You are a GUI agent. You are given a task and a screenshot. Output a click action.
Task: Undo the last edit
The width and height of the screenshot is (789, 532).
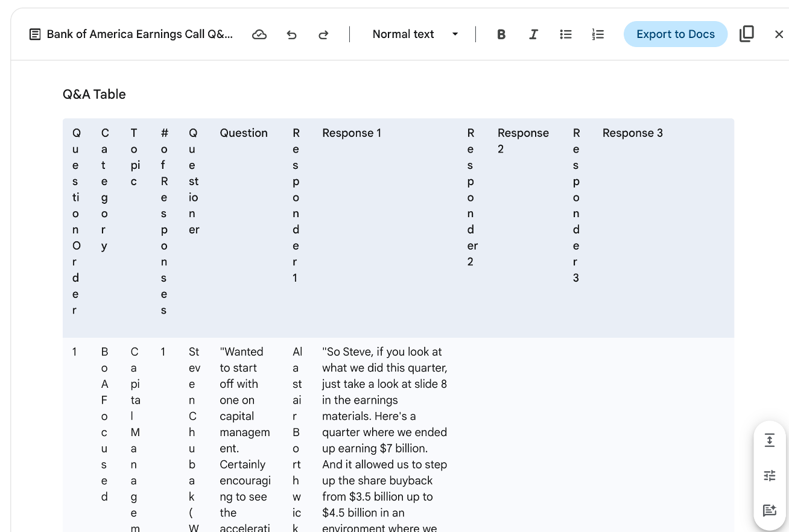click(x=292, y=34)
